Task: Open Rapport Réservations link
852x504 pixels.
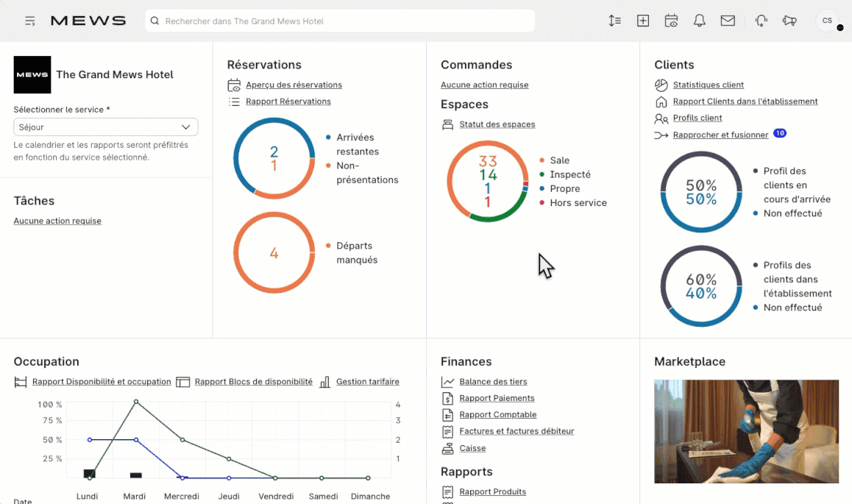Action: coord(288,102)
